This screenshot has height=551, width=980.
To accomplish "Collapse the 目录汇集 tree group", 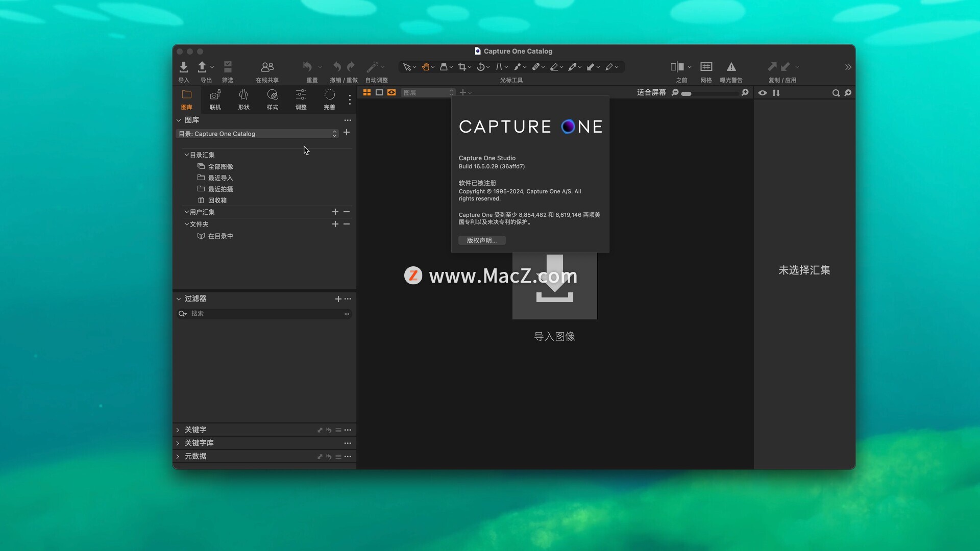I will tap(186, 155).
